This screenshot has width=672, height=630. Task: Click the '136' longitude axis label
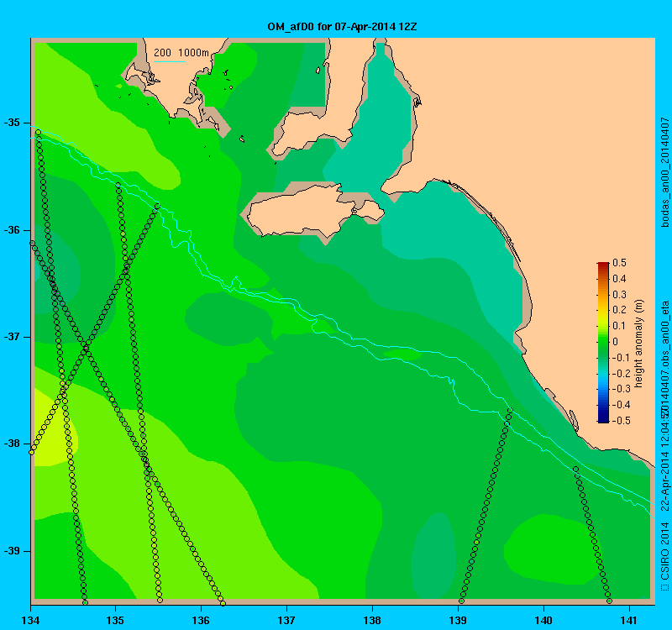201,620
